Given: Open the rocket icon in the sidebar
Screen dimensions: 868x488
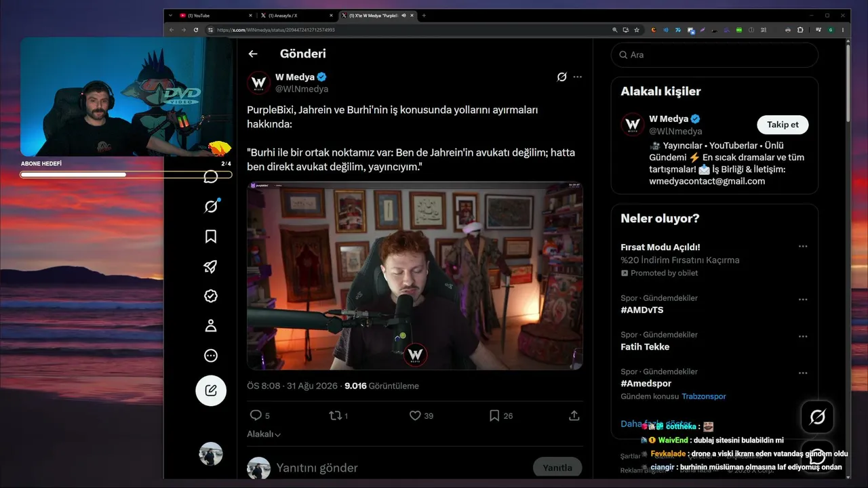Looking at the screenshot, I should coord(211,266).
